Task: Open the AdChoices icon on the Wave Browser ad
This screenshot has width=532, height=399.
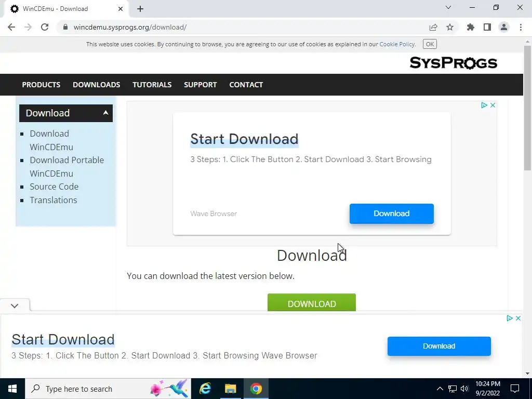Action: point(484,105)
